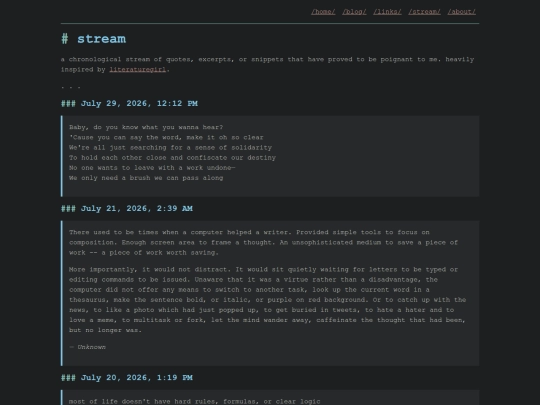
Task: Click the intro text 'a chronological stream of quotes'
Action: pyautogui.click(x=267, y=64)
